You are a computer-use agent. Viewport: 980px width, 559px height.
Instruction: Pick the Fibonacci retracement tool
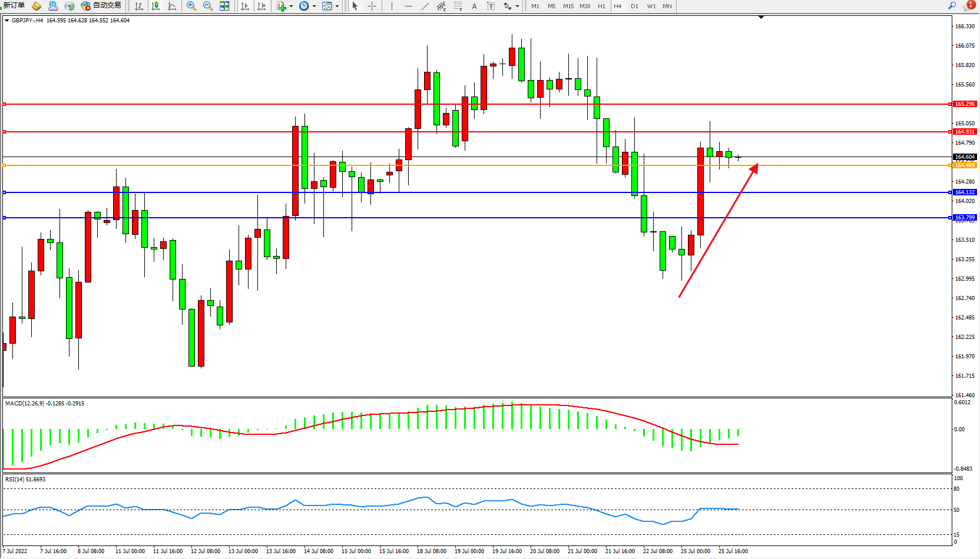458,6
